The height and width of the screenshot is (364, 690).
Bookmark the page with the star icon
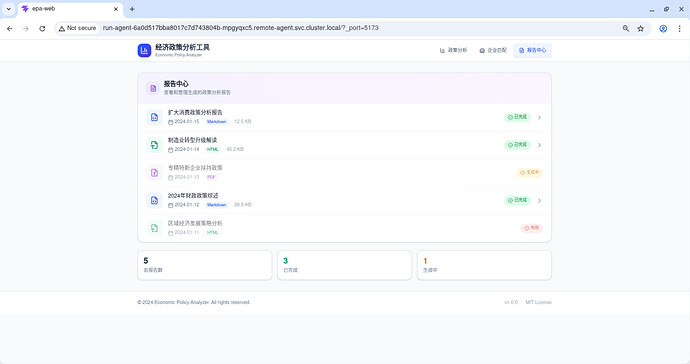click(641, 29)
